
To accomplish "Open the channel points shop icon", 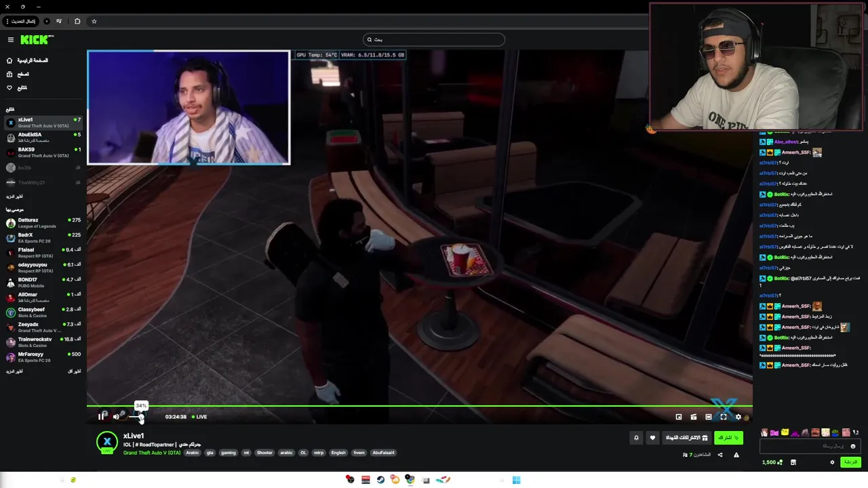I will click(793, 462).
